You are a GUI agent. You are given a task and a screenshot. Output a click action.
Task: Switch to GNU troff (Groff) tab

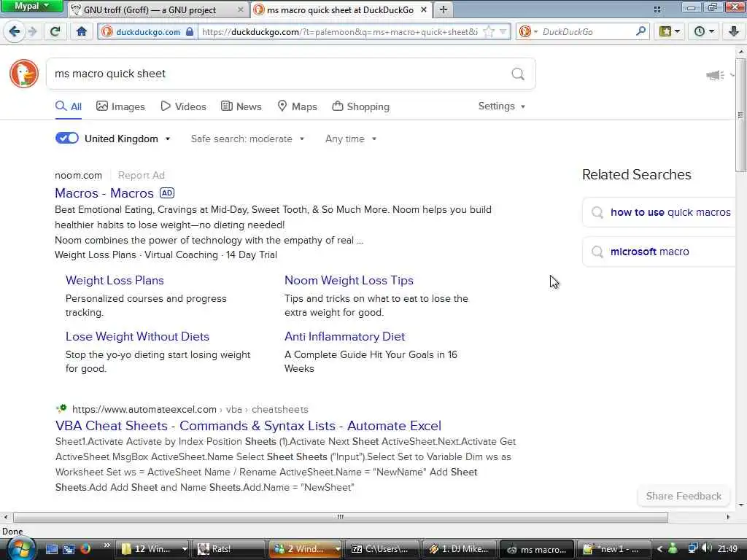click(x=150, y=9)
